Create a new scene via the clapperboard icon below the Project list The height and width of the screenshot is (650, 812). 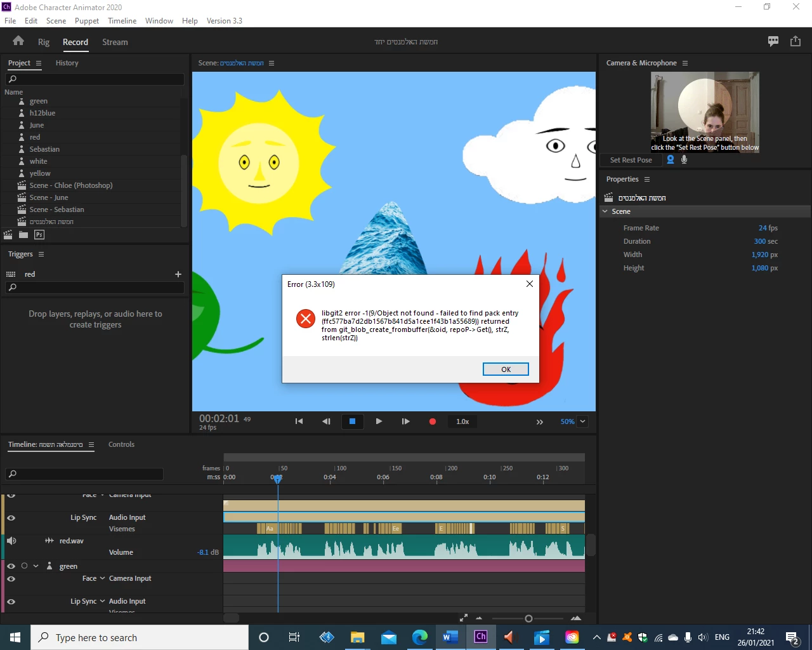coord(8,235)
